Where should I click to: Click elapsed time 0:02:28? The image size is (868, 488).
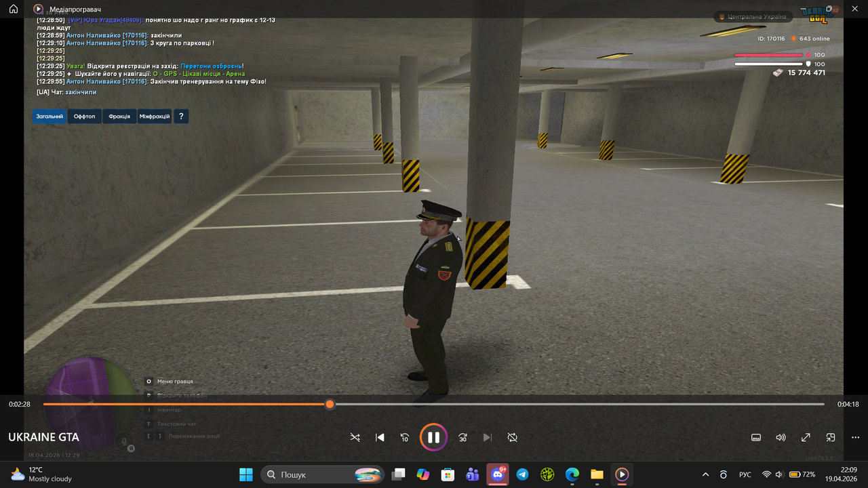coord(20,404)
